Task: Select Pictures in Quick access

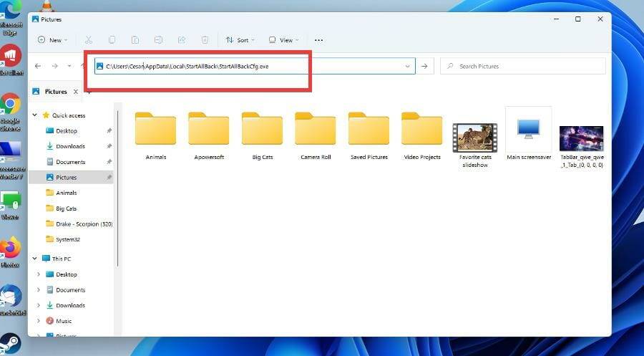Action: [67, 177]
